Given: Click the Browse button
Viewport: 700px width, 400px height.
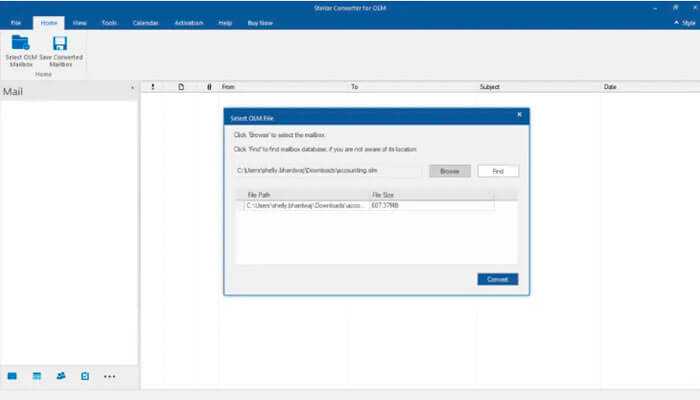Looking at the screenshot, I should pos(450,171).
